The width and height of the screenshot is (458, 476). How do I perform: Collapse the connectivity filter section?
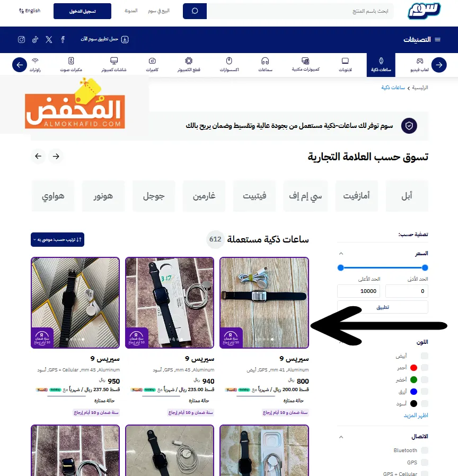(x=341, y=437)
